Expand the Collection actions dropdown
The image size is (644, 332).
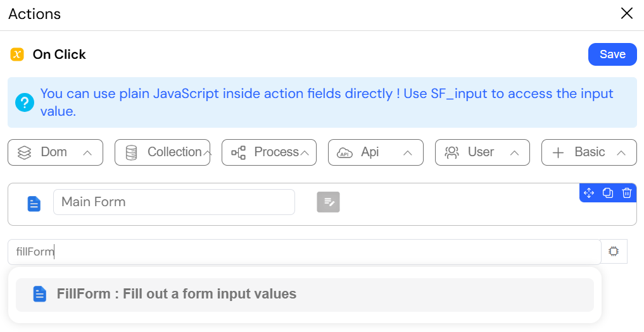162,152
